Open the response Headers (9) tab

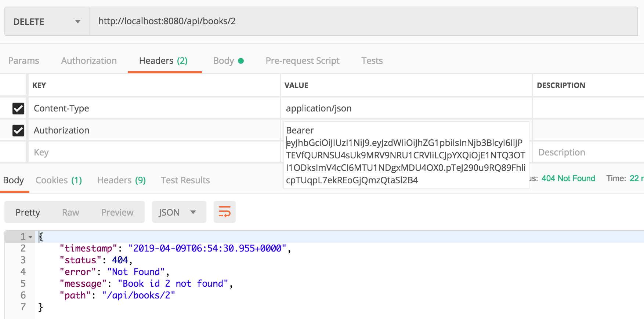click(x=122, y=180)
